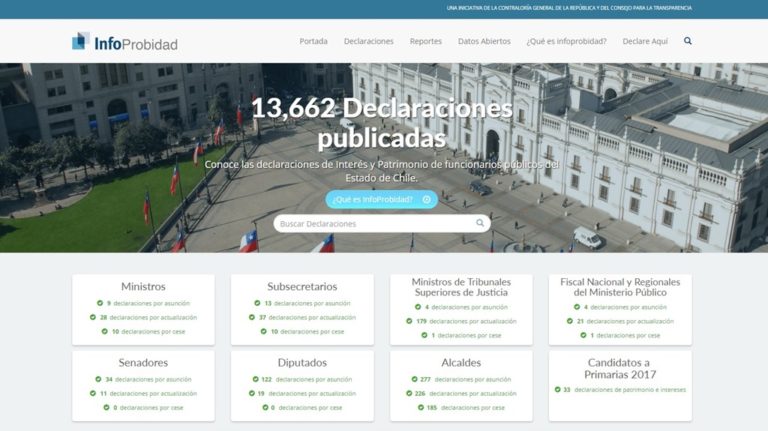Click the InfoProbidad logo
Image resolution: width=768 pixels, height=431 pixels.
click(x=125, y=42)
